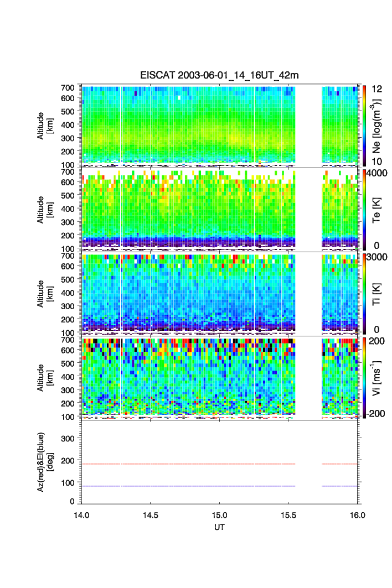392x588 pixels.
Task: Click the EISCAT 2003-06-01 plot title
Action: coord(221,75)
